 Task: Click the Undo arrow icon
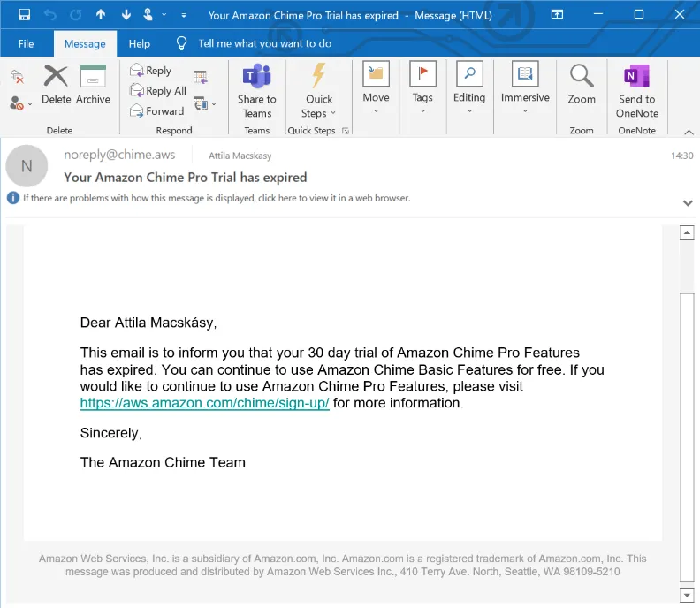coord(50,15)
